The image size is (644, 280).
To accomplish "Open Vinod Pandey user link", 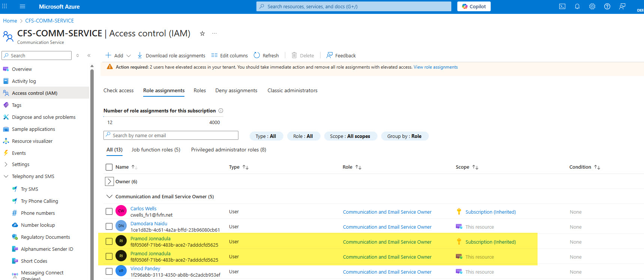I will click(145, 268).
